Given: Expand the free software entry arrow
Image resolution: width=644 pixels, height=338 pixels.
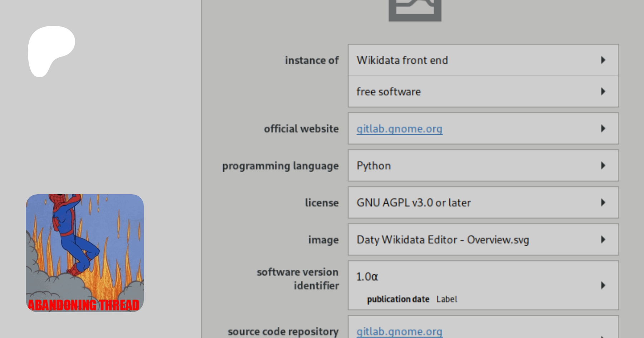Looking at the screenshot, I should pyautogui.click(x=603, y=92).
